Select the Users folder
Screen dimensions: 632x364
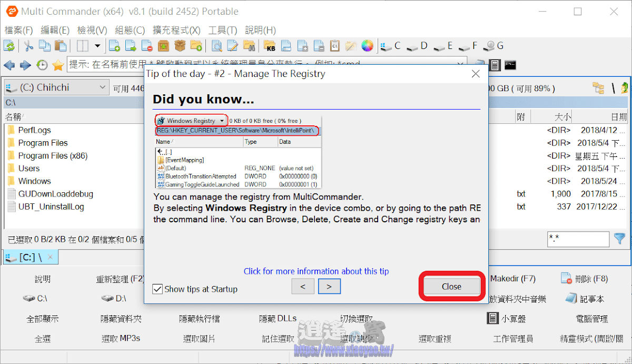pyautogui.click(x=29, y=168)
